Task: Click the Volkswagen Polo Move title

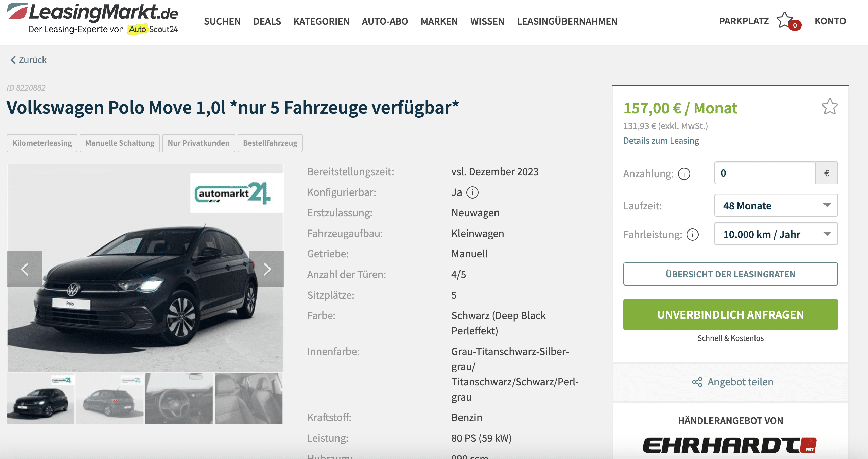Action: pyautogui.click(x=233, y=108)
